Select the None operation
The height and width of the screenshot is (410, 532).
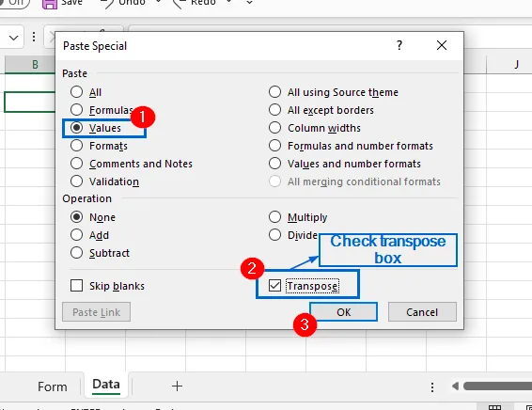[x=77, y=217]
